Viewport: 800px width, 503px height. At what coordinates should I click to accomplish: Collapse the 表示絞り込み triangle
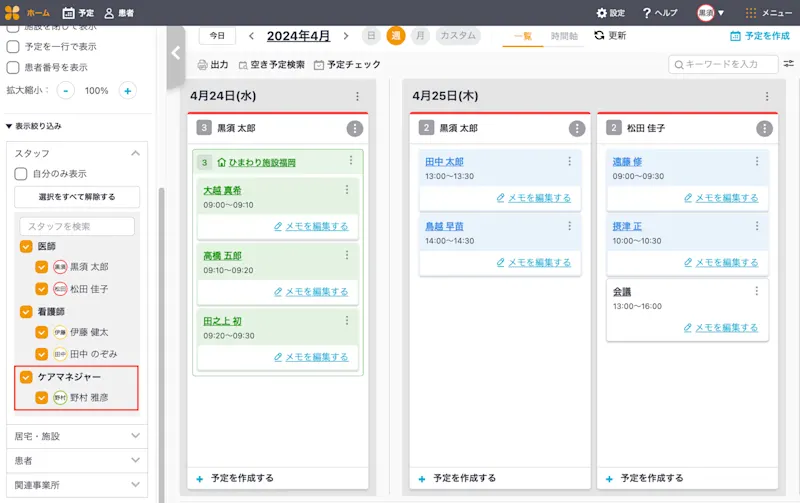pyautogui.click(x=9, y=126)
